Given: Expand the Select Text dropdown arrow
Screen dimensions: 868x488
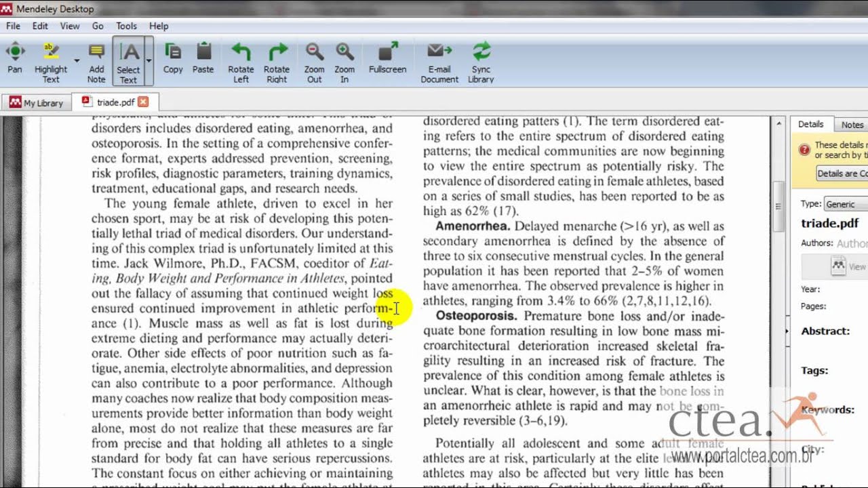Looking at the screenshot, I should 149,61.
